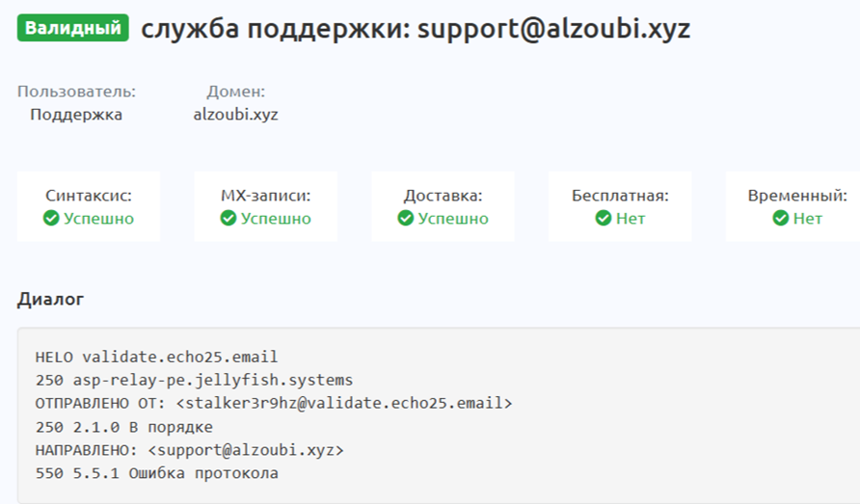Screen dimensions: 860x504
Task: Select the Доставка status card
Action: [x=443, y=206]
